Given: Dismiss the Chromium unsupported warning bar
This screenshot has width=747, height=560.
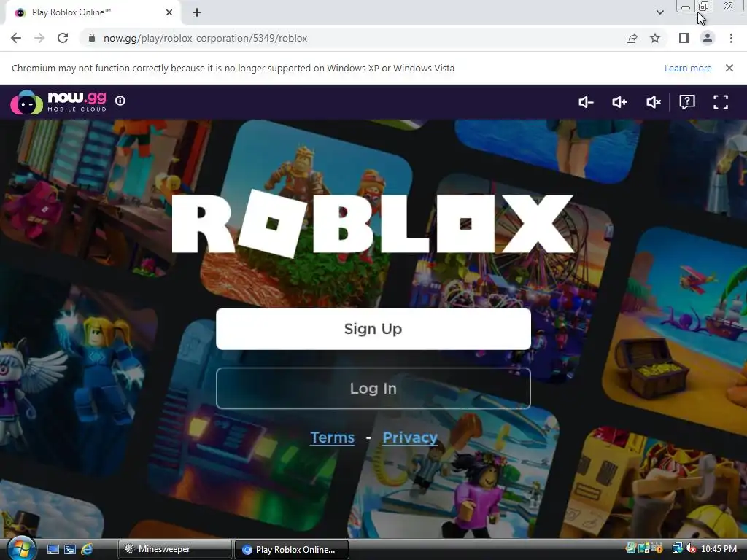Looking at the screenshot, I should 729,68.
